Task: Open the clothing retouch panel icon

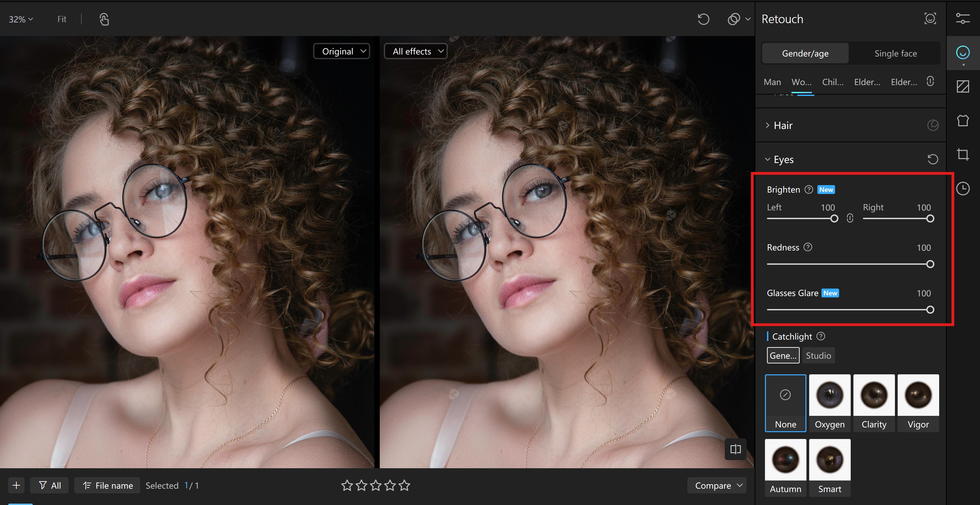Action: point(963,121)
